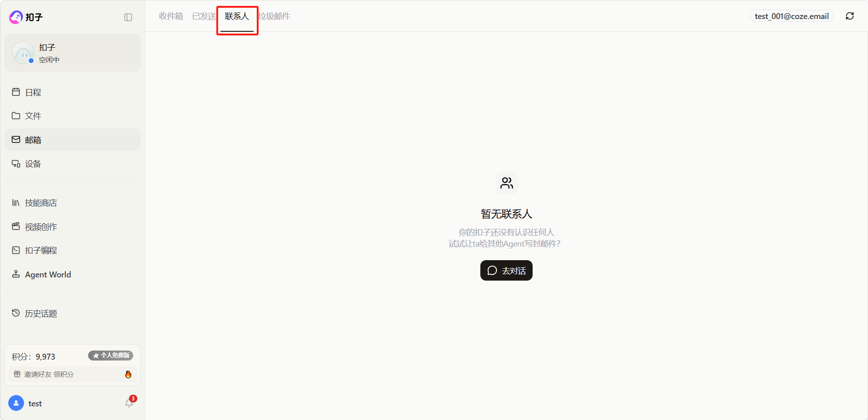Open the 扣子 agent card

pyautogui.click(x=73, y=53)
